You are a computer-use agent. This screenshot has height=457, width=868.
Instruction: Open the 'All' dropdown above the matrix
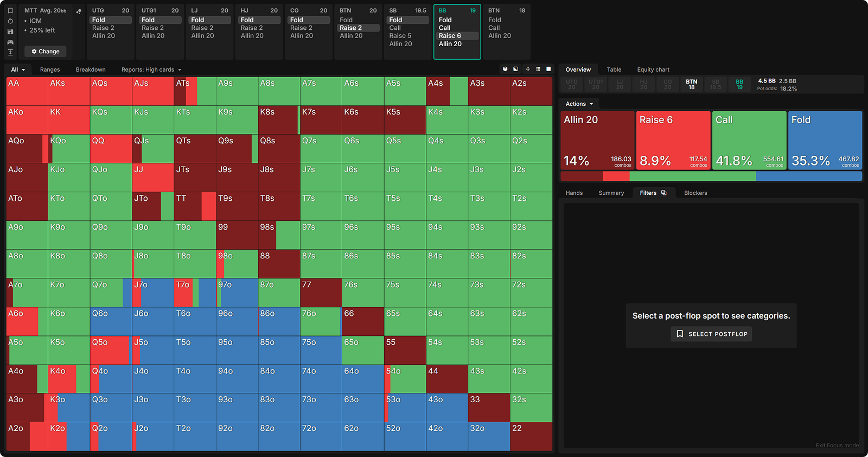click(x=18, y=69)
